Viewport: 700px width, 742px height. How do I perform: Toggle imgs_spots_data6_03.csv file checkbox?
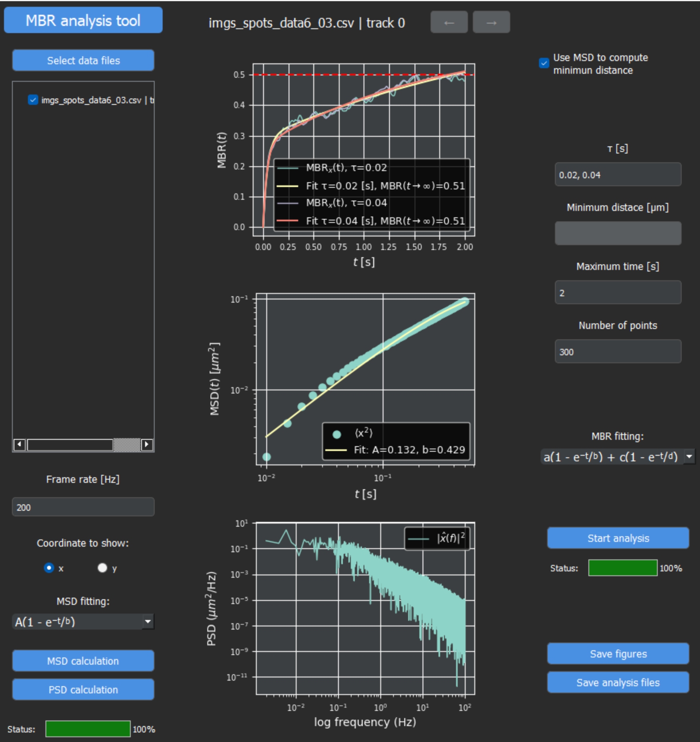pyautogui.click(x=33, y=100)
